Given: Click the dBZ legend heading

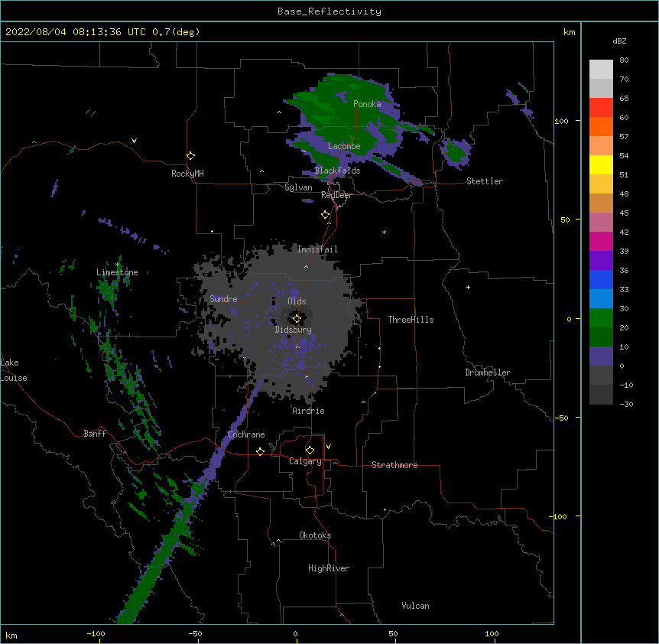Looking at the screenshot, I should [619, 41].
